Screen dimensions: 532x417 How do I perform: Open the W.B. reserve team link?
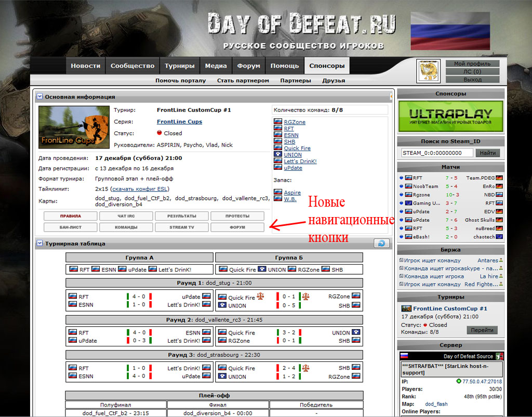point(290,199)
